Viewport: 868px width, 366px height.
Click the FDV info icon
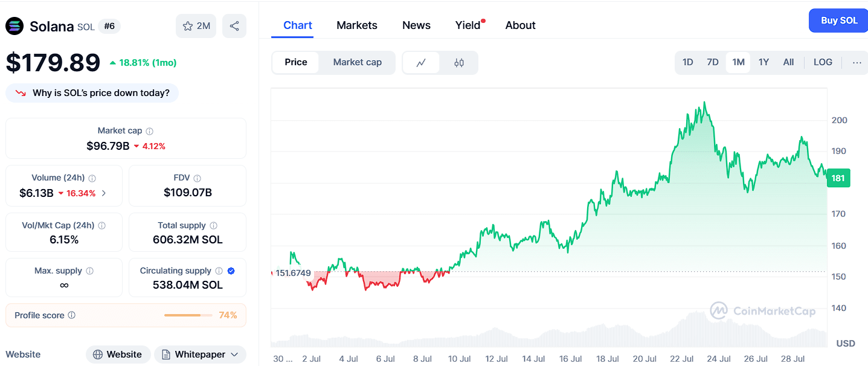tap(198, 178)
